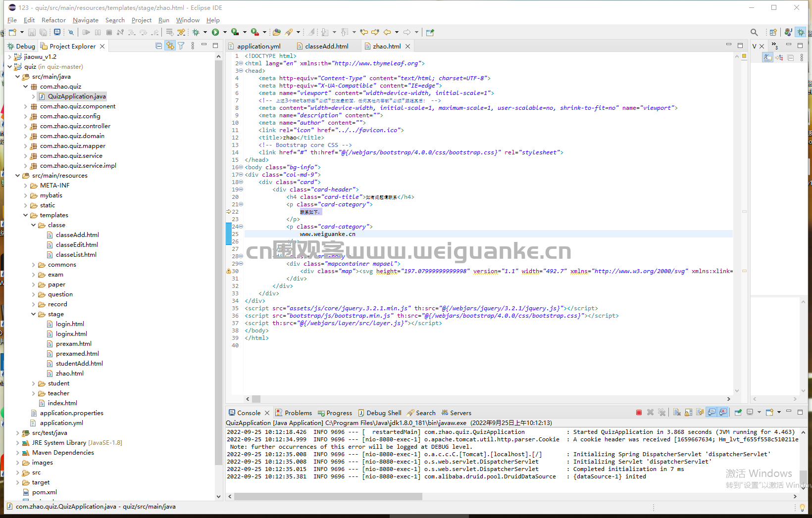
Task: Click the New file wizard icon
Action: click(x=12, y=32)
